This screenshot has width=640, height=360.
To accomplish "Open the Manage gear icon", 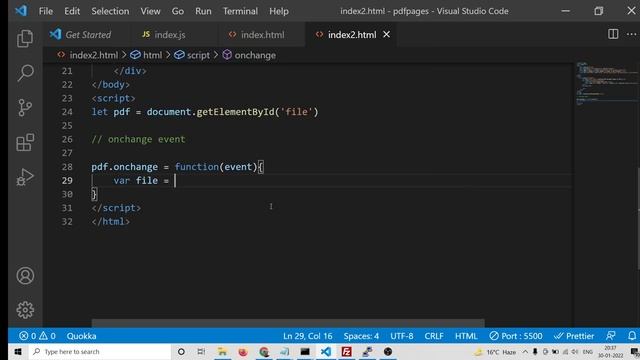I will point(25,310).
